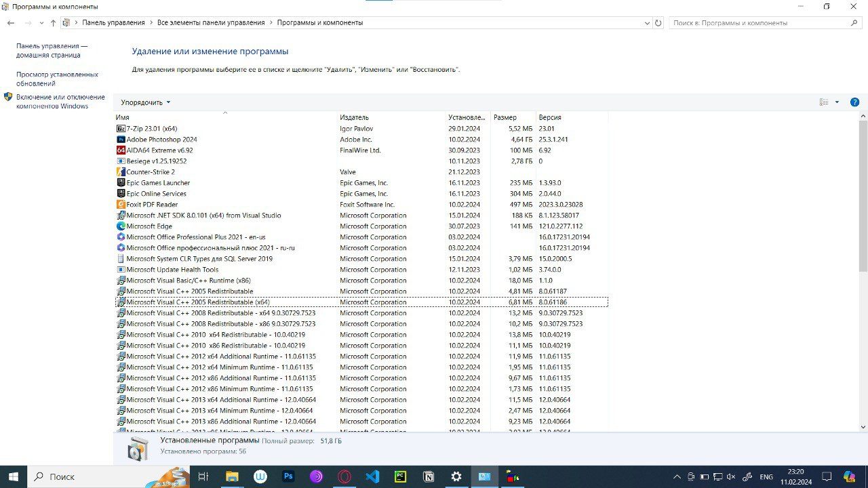Open Photoshop from the taskbar
The height and width of the screenshot is (488, 868).
click(288, 476)
